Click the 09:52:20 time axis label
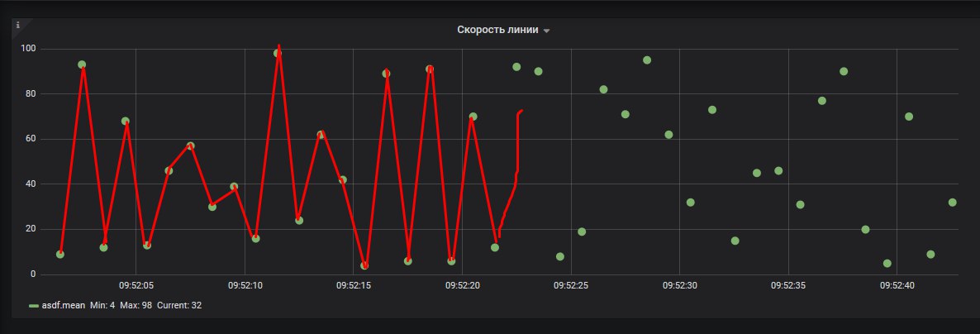Screen dimensions: 980x334 [462, 285]
